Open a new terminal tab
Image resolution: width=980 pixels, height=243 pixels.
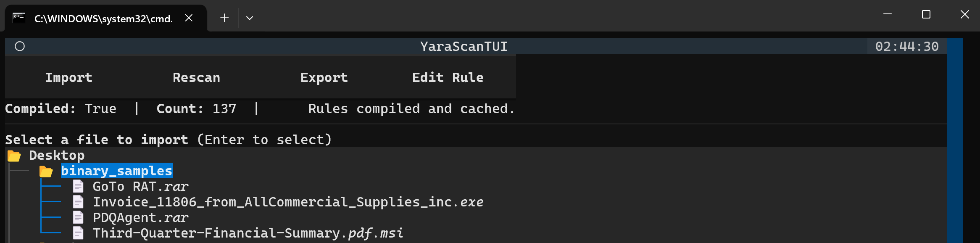coord(224,18)
